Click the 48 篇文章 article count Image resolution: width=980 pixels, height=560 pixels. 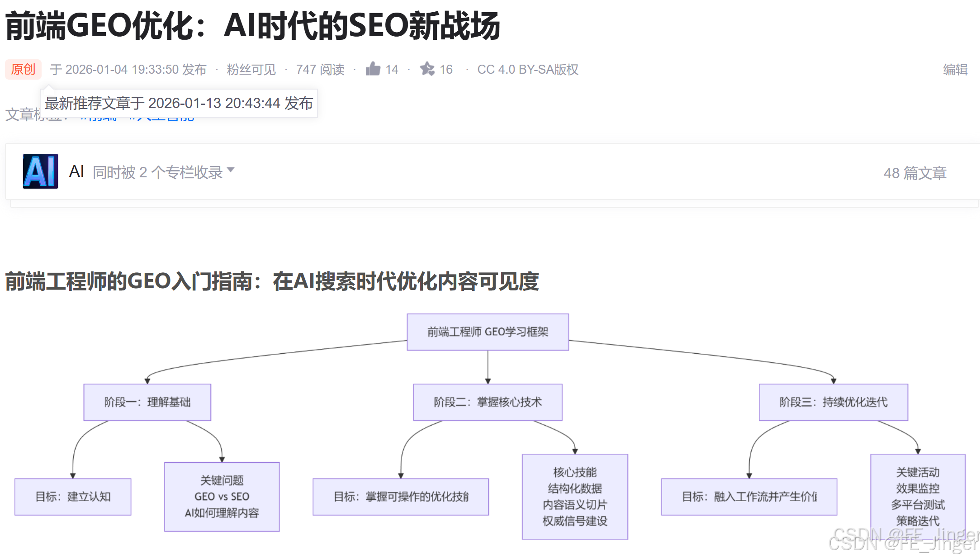pos(915,173)
